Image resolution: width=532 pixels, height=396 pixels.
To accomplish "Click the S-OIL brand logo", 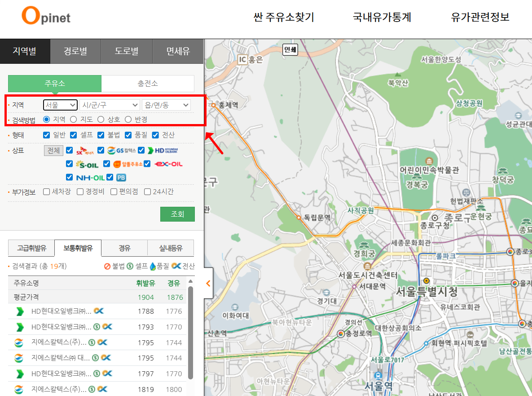I will tap(88, 165).
